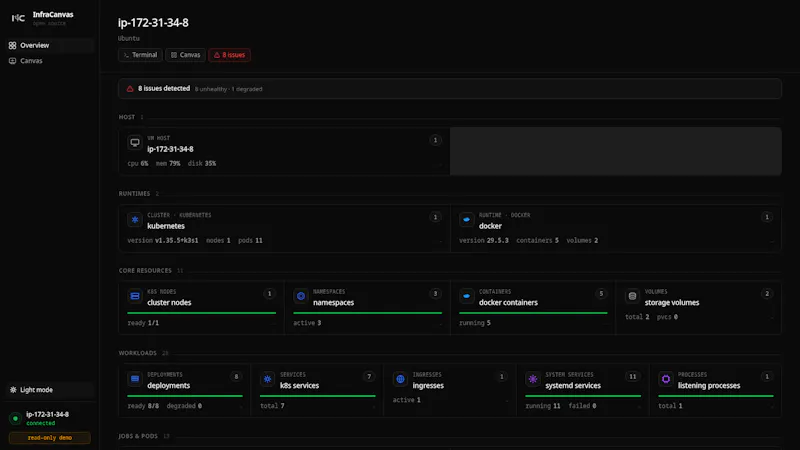Click the deployments count badge 8
800x450 pixels.
pos(236,377)
